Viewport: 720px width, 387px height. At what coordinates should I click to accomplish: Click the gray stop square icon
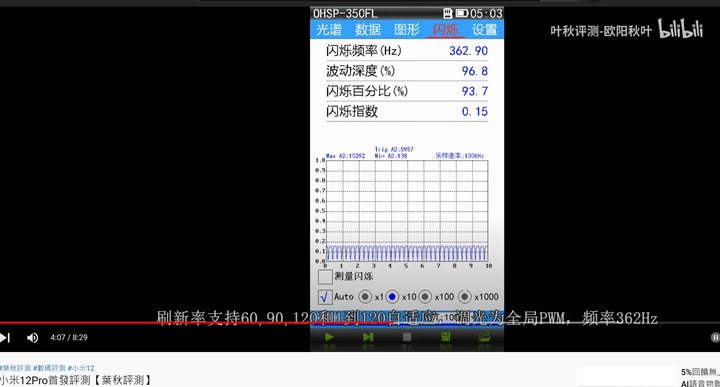click(x=407, y=337)
